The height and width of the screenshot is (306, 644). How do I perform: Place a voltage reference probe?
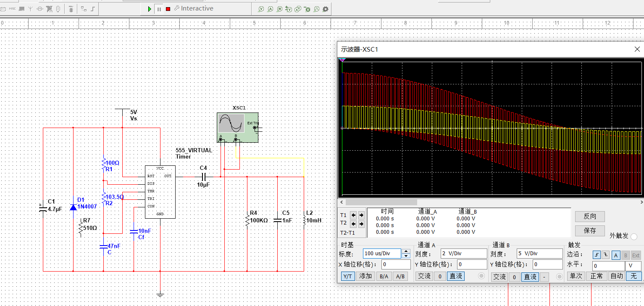tap(307, 9)
